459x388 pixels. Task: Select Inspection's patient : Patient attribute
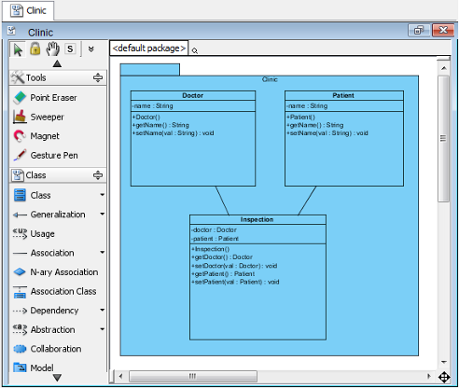tap(215, 239)
